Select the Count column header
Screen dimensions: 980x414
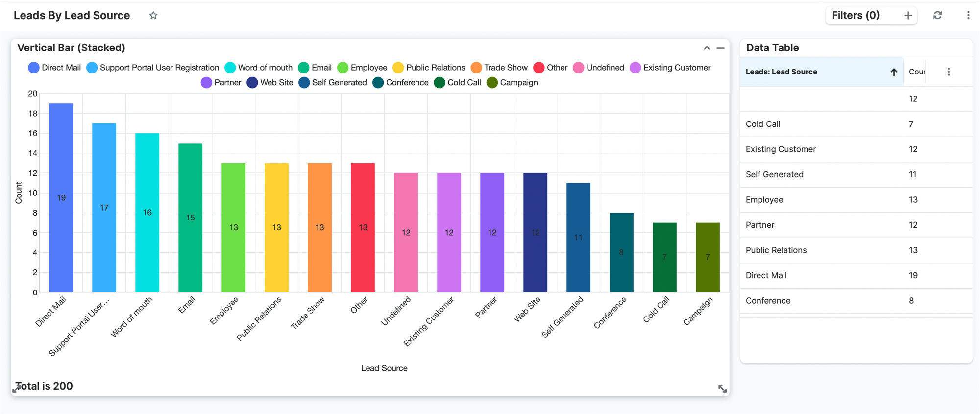[916, 72]
